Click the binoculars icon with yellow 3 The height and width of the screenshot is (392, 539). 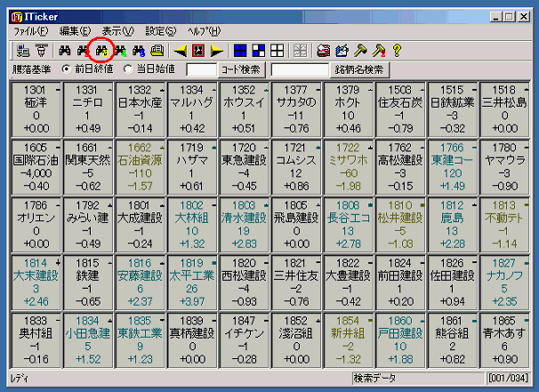101,51
